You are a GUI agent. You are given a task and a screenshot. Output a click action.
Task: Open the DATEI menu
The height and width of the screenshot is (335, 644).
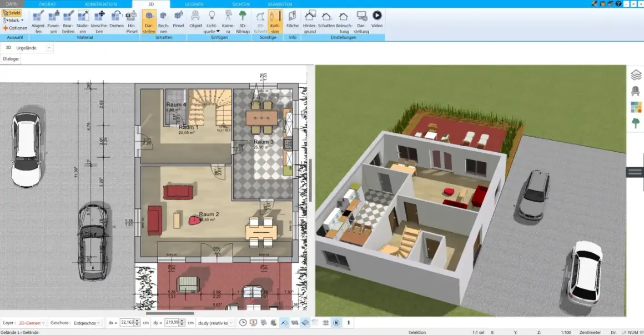(12, 4)
